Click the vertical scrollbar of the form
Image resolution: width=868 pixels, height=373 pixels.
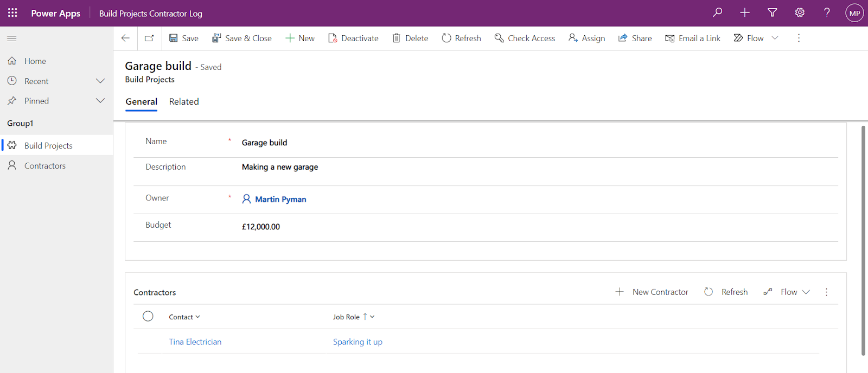pos(863,241)
